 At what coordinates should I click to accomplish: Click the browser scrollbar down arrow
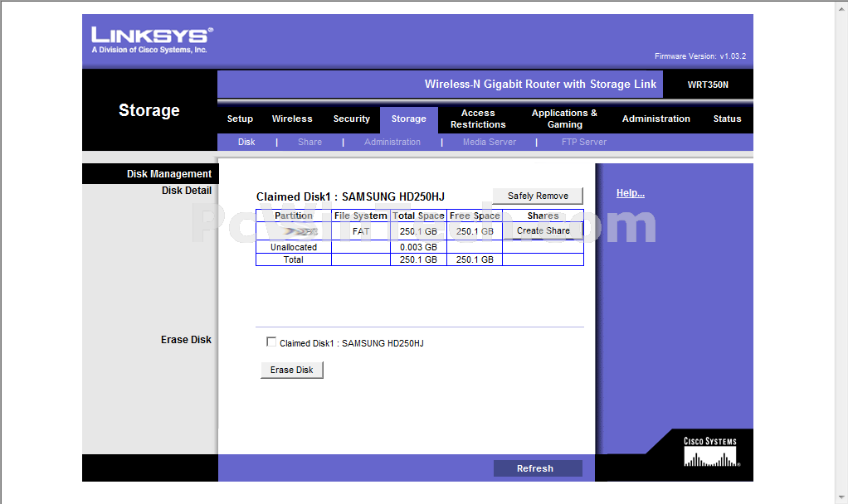(841, 497)
